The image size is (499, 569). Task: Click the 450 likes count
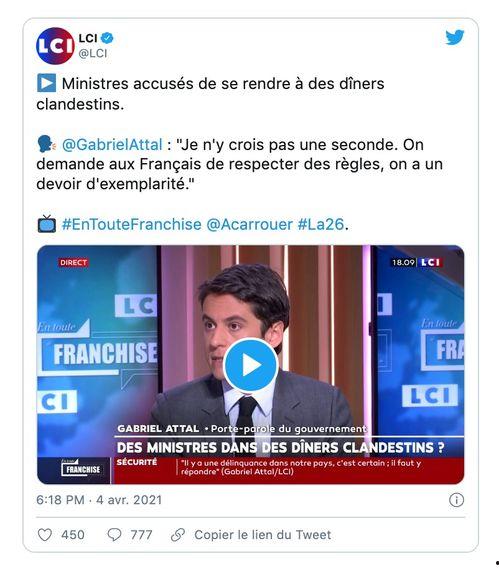click(73, 535)
